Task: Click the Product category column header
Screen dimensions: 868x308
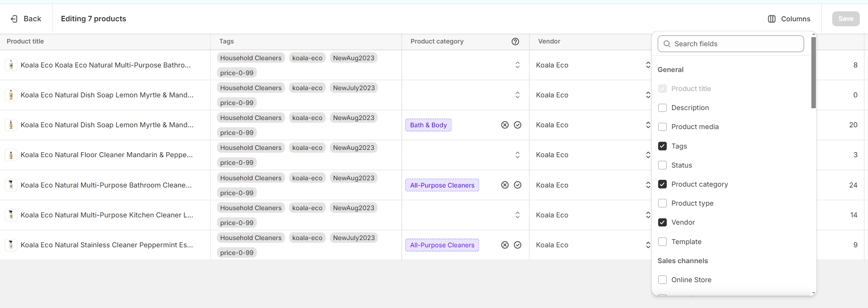Action: tap(437, 41)
